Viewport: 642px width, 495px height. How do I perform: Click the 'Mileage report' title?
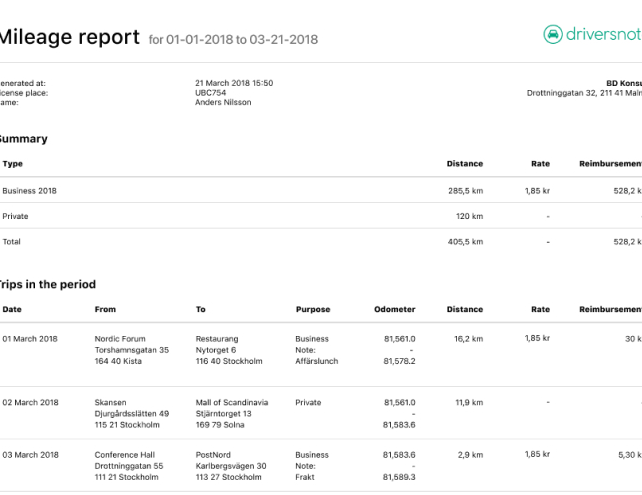pyautogui.click(x=69, y=37)
